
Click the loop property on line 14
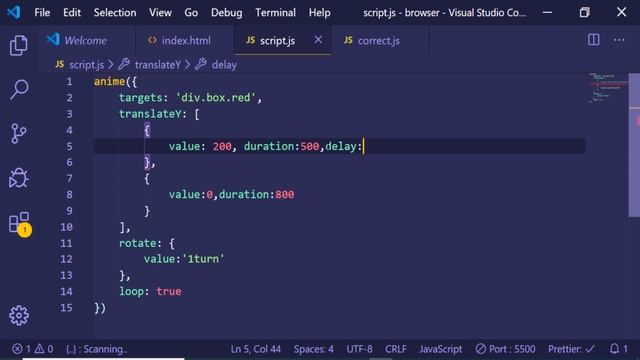point(131,291)
